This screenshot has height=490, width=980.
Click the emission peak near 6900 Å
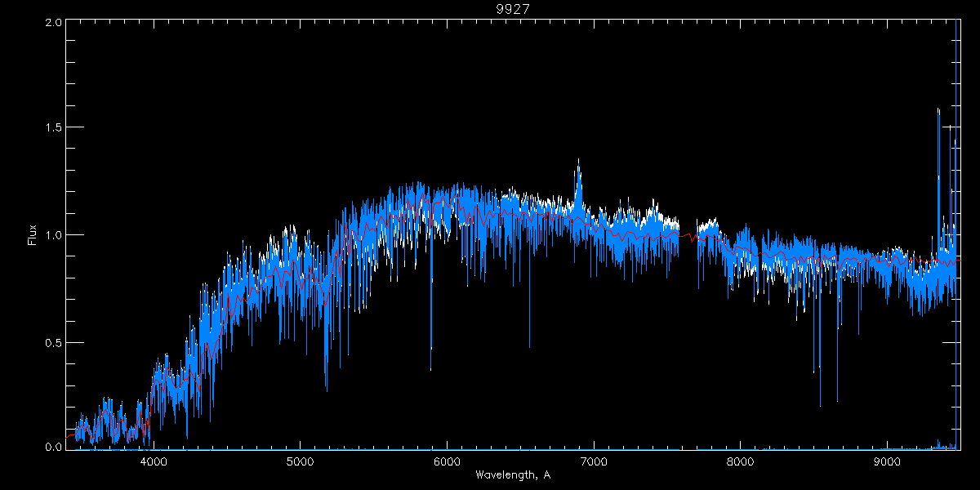click(x=578, y=163)
